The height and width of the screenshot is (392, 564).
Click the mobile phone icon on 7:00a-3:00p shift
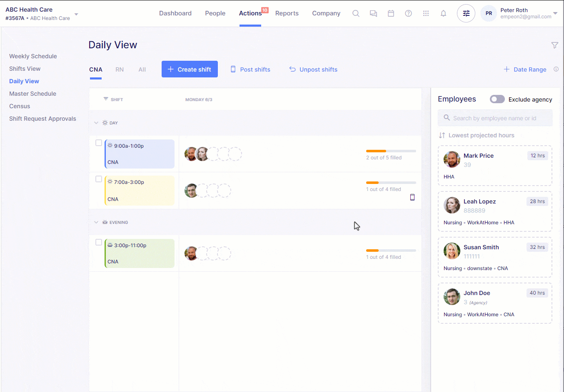(x=412, y=197)
